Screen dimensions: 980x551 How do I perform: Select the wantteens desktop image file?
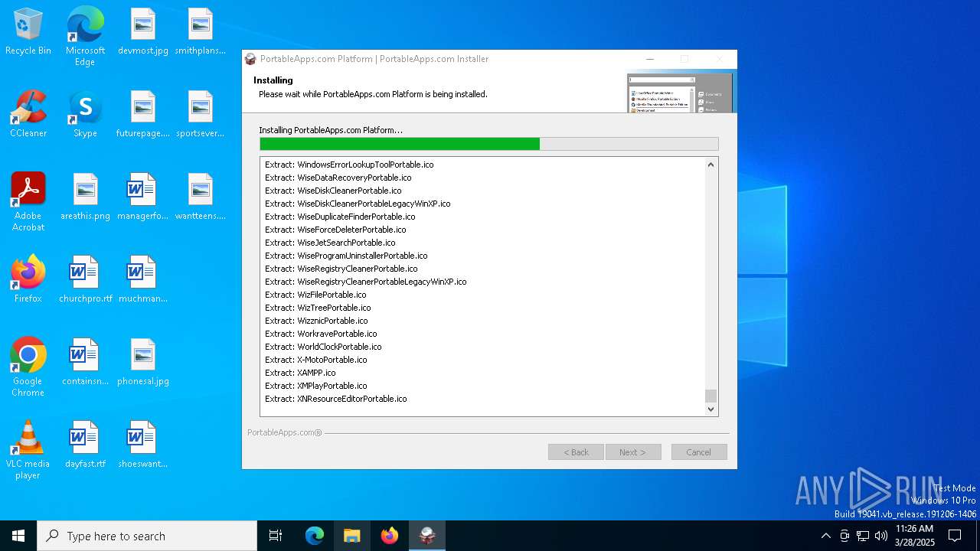pyautogui.click(x=200, y=197)
